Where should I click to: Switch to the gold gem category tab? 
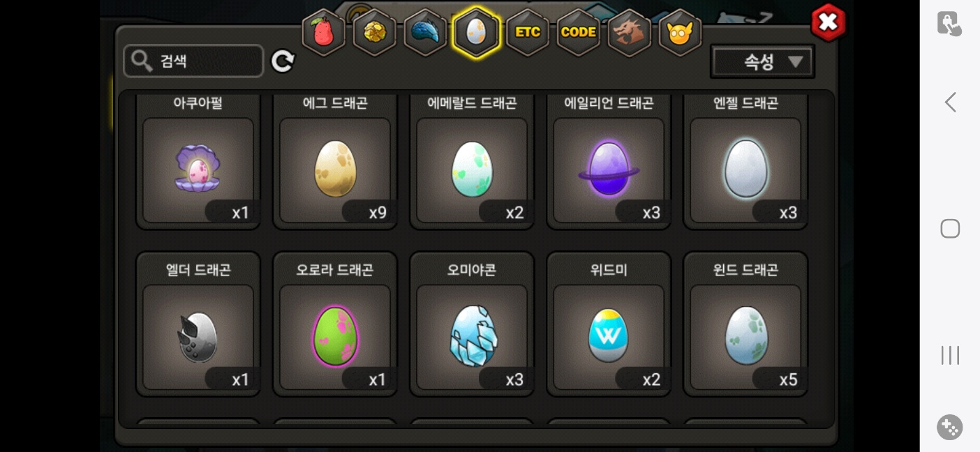click(x=375, y=32)
